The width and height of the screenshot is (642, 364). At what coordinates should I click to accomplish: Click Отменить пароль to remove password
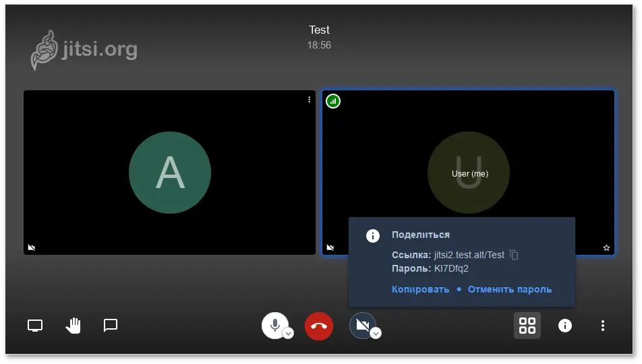point(510,289)
